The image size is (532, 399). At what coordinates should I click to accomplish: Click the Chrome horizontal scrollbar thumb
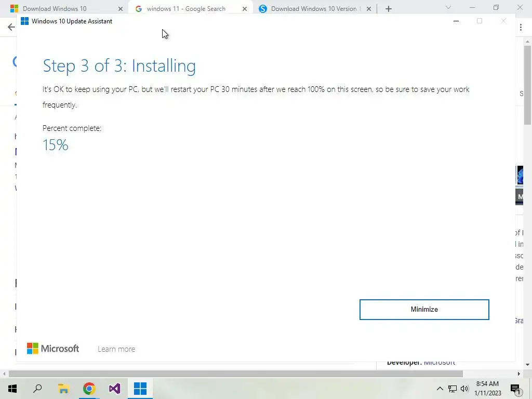(x=236, y=374)
